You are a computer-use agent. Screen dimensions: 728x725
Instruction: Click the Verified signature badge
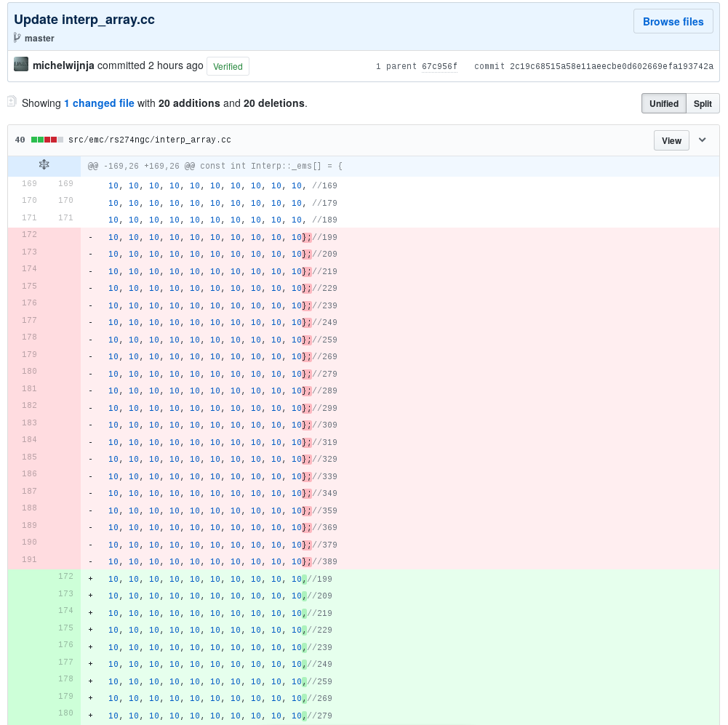[x=228, y=66]
